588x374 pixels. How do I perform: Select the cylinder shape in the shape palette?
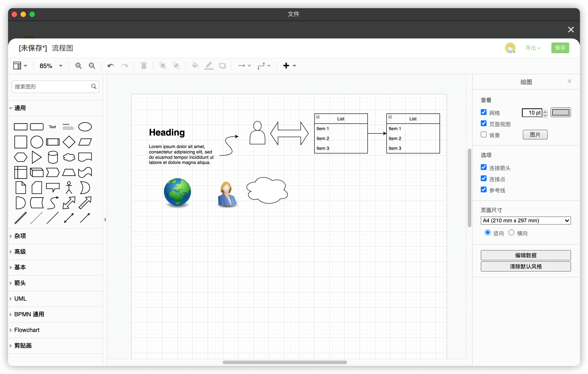[x=53, y=157]
